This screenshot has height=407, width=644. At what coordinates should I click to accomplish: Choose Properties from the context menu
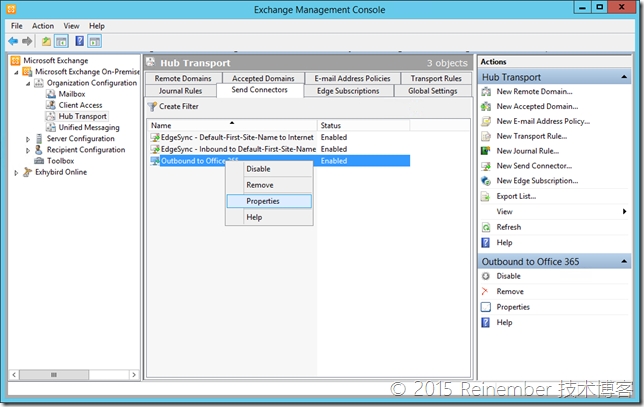pyautogui.click(x=269, y=201)
